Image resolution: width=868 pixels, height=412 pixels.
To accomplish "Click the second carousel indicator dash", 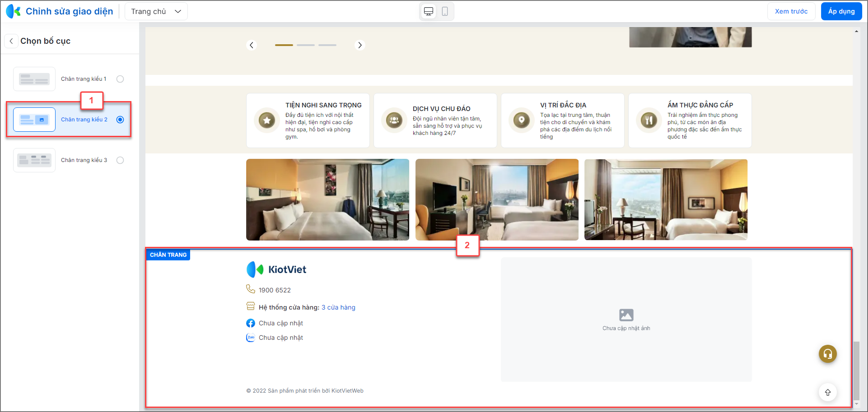I will pos(306,45).
